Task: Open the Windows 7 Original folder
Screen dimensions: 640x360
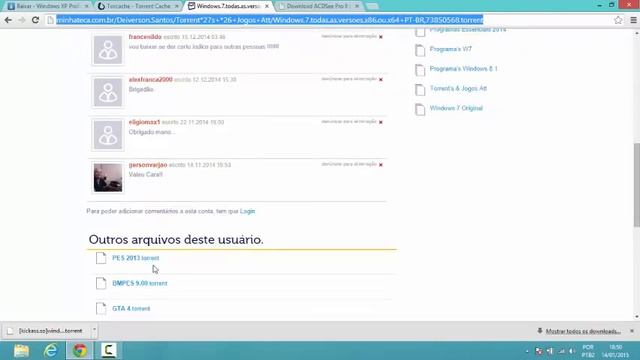Action: (x=456, y=108)
